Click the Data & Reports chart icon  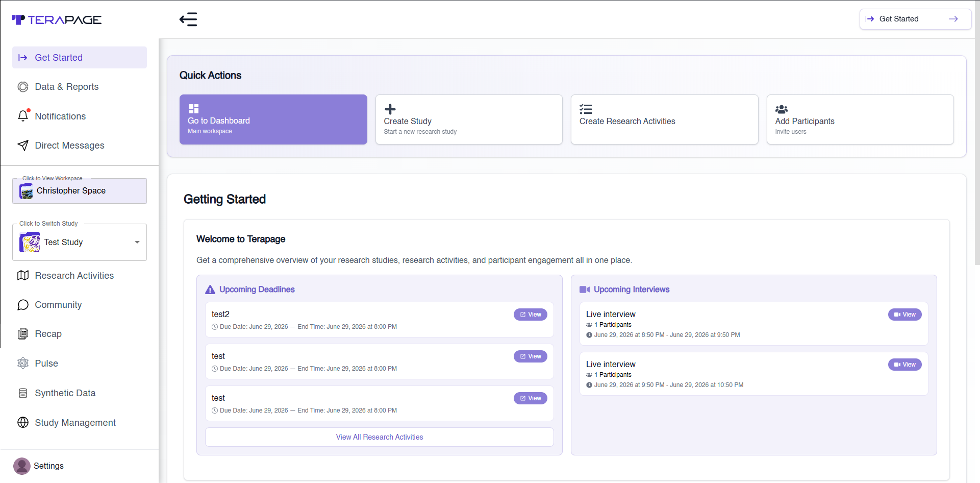tap(23, 87)
